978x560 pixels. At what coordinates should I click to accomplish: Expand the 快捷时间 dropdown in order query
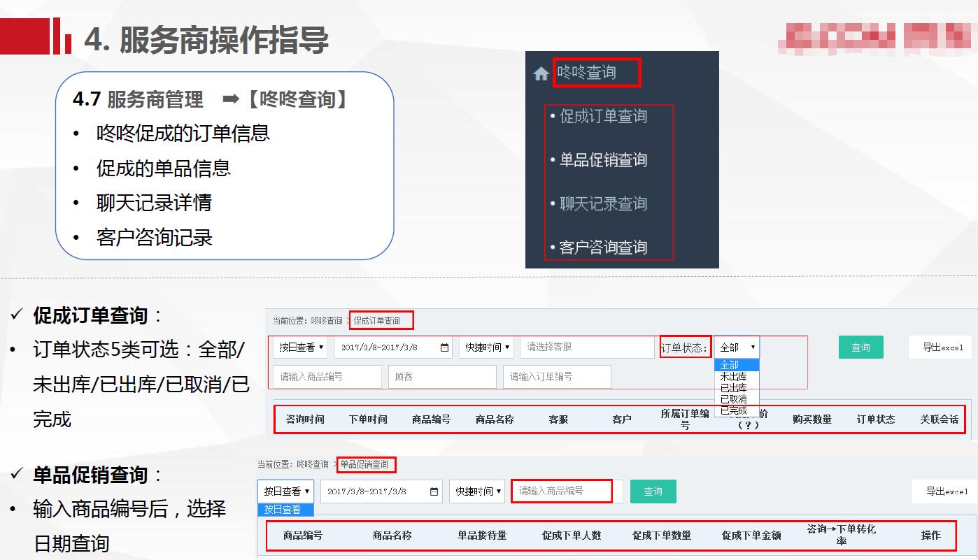click(486, 347)
